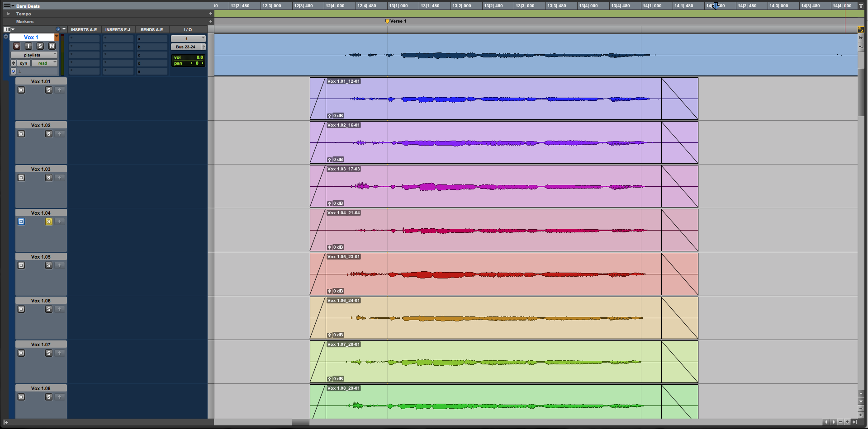Expand the Tempo ruler disclosure triangle
The image size is (868, 429).
[x=8, y=14]
